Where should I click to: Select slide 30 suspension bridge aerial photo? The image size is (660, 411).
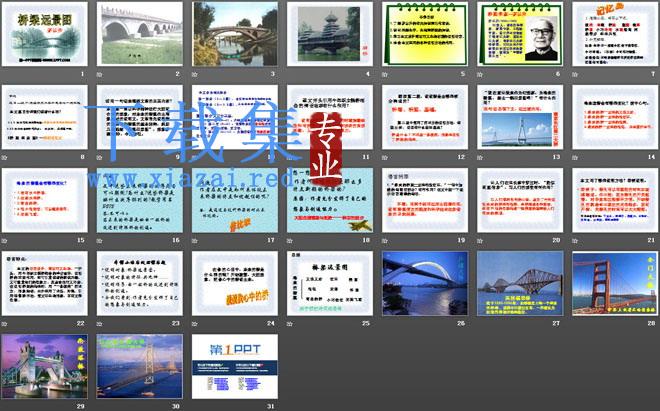click(140, 366)
